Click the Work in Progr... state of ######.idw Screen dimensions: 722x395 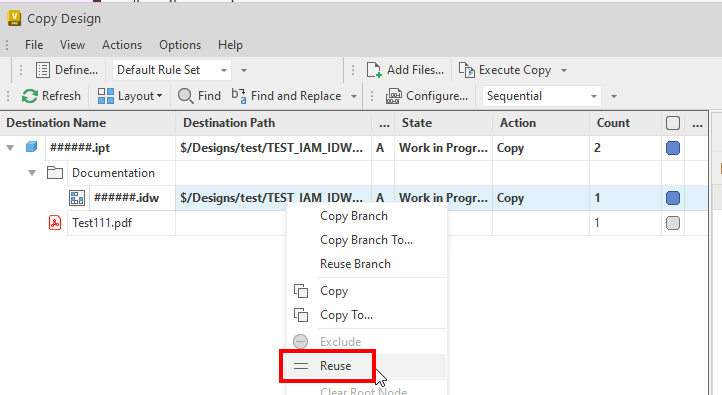point(443,198)
